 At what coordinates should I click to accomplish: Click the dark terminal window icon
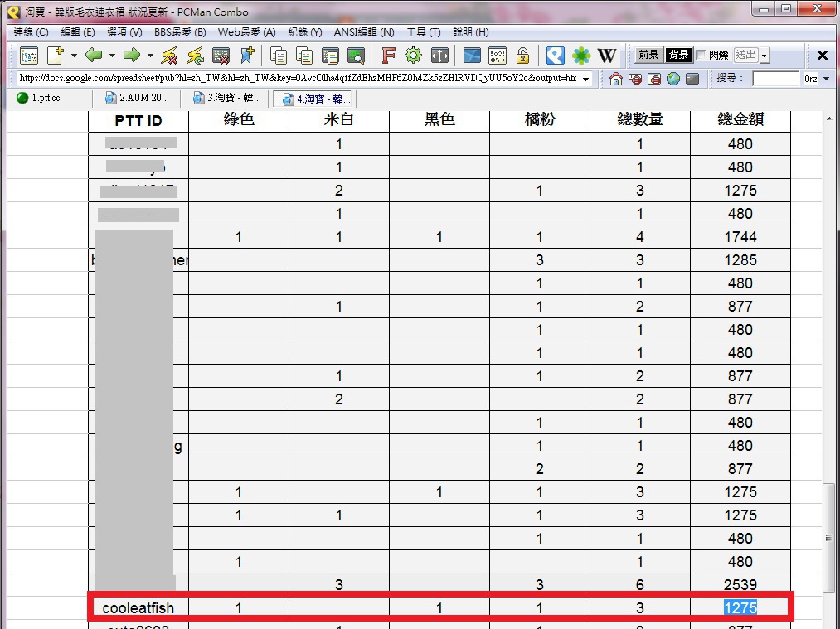[x=692, y=80]
